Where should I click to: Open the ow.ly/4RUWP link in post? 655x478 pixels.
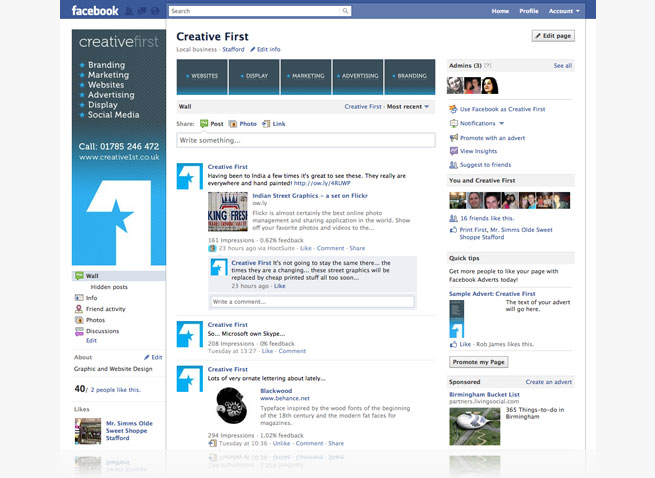coord(322,183)
